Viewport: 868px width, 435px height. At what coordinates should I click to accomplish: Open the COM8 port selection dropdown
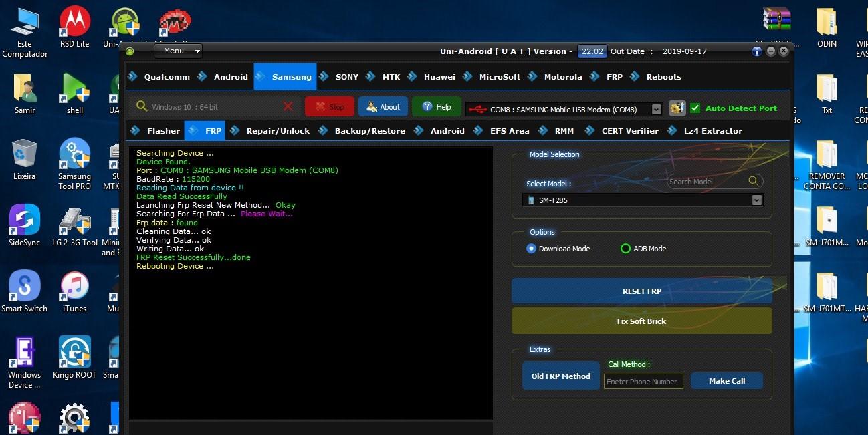[656, 109]
